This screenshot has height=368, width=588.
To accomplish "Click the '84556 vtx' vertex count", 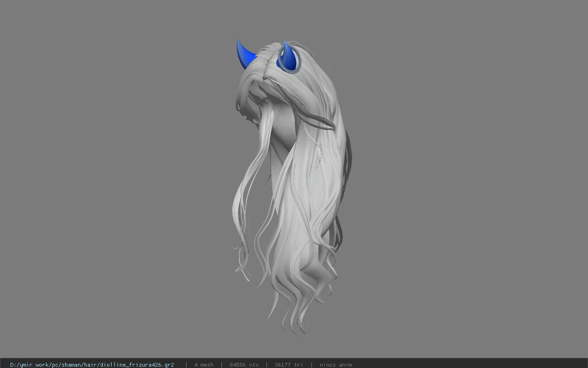I will (244, 365).
